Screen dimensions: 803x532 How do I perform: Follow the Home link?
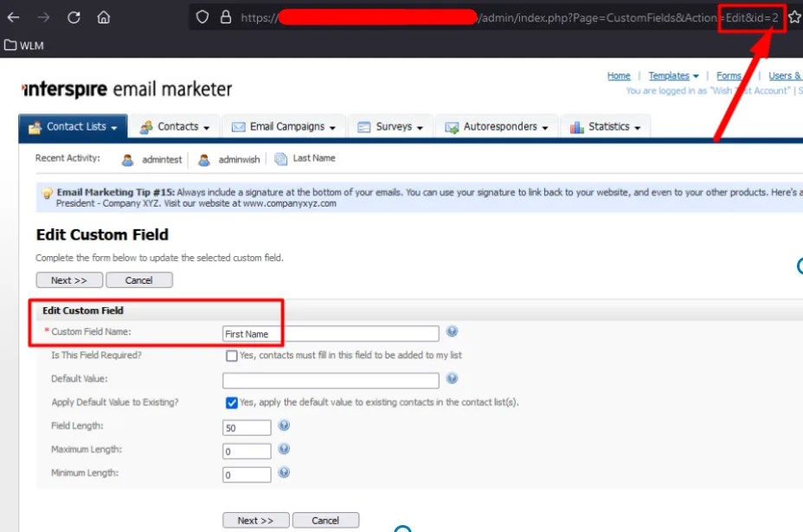tap(619, 76)
